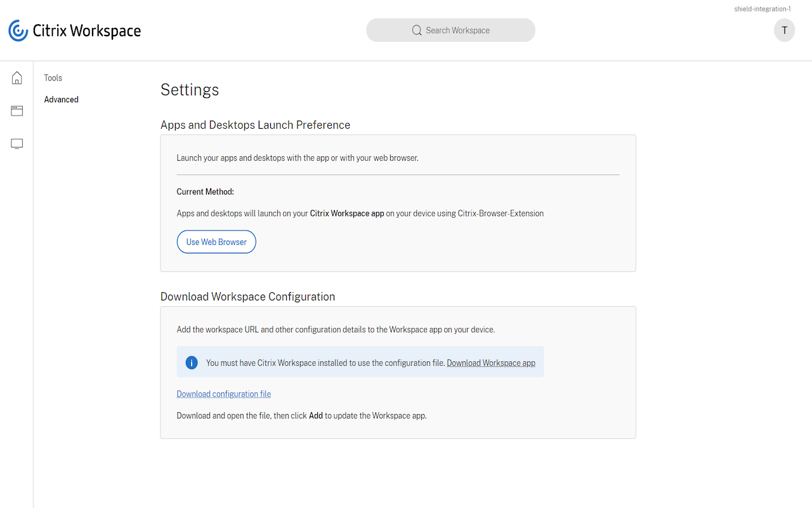
Task: Click the shield-integration-1 store label
Action: [763, 8]
